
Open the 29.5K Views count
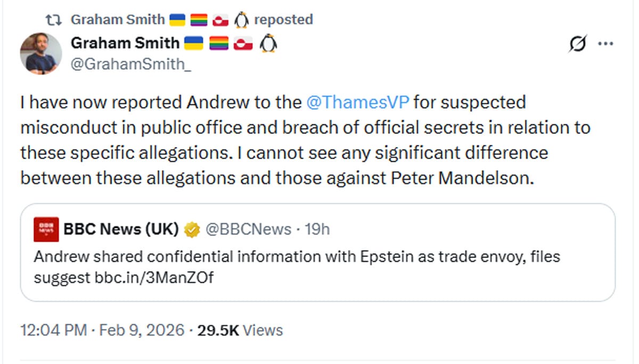[240, 330]
